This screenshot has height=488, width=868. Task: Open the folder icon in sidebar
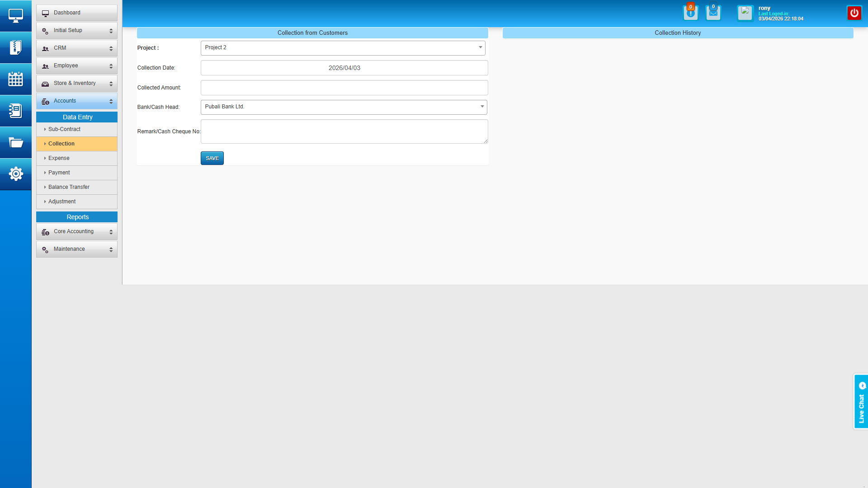click(16, 143)
